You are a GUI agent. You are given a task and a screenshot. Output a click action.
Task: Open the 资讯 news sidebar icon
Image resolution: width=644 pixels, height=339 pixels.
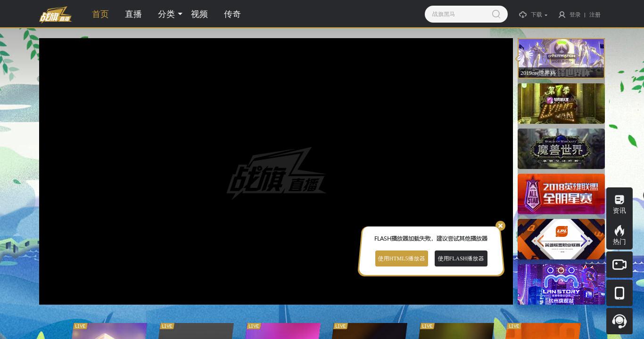coord(619,204)
